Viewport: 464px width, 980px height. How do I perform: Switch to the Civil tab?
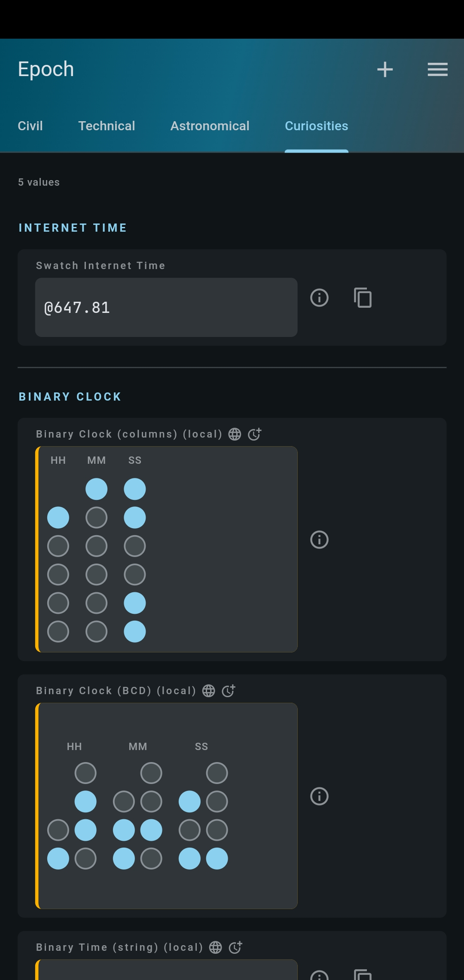click(x=30, y=126)
